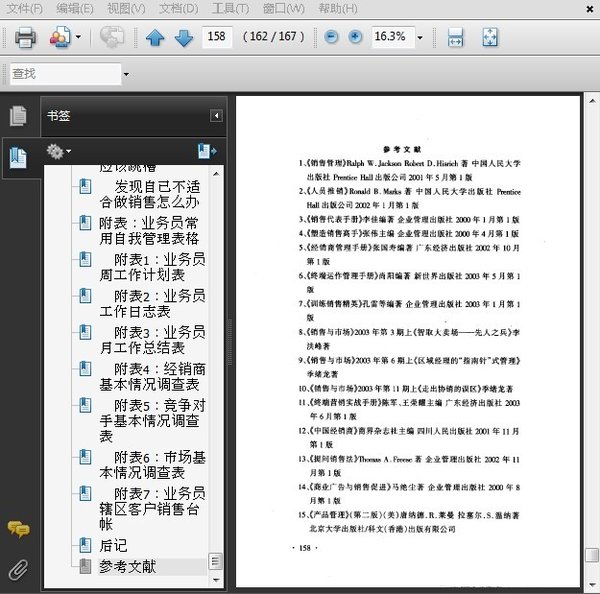The width and height of the screenshot is (600, 594).
Task: Expand the find box dropdown arrow
Action: tap(125, 74)
